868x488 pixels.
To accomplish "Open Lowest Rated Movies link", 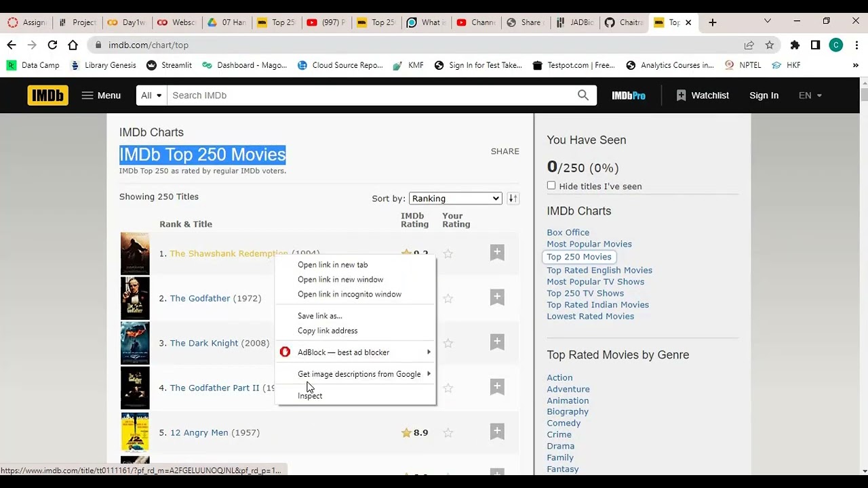I will 590,317.
